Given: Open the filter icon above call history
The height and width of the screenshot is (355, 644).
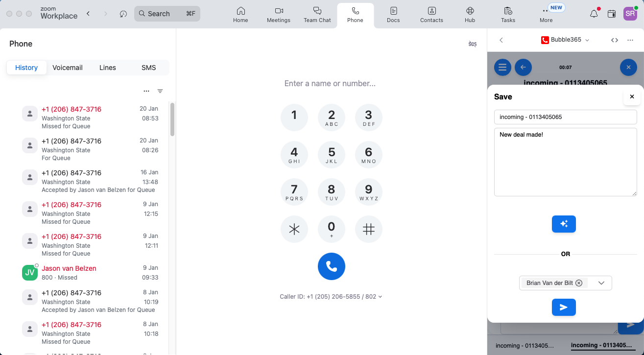Looking at the screenshot, I should (x=160, y=91).
